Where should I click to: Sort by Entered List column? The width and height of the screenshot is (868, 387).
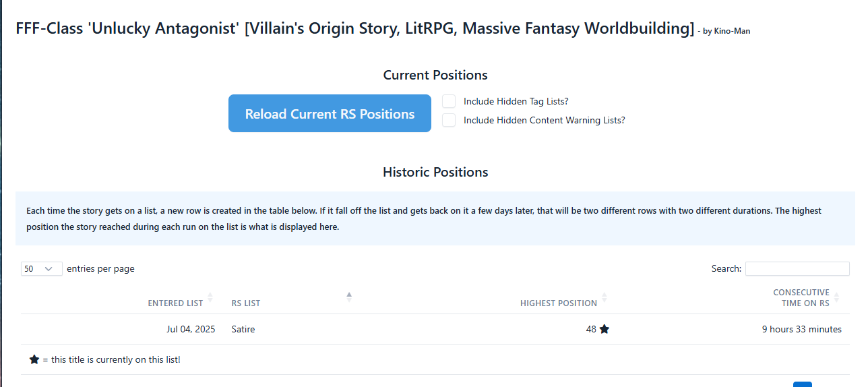pos(175,303)
